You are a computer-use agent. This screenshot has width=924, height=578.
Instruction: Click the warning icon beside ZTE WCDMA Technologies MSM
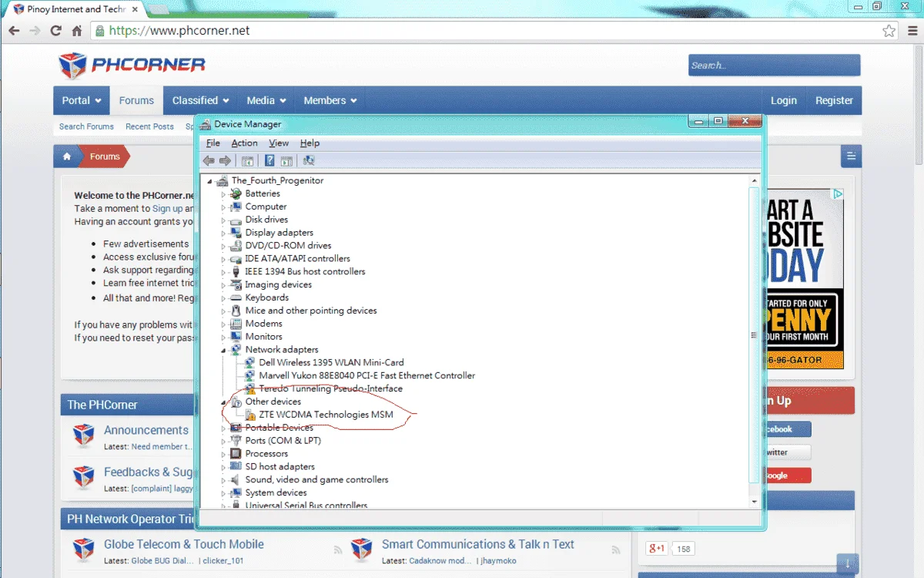(x=250, y=415)
